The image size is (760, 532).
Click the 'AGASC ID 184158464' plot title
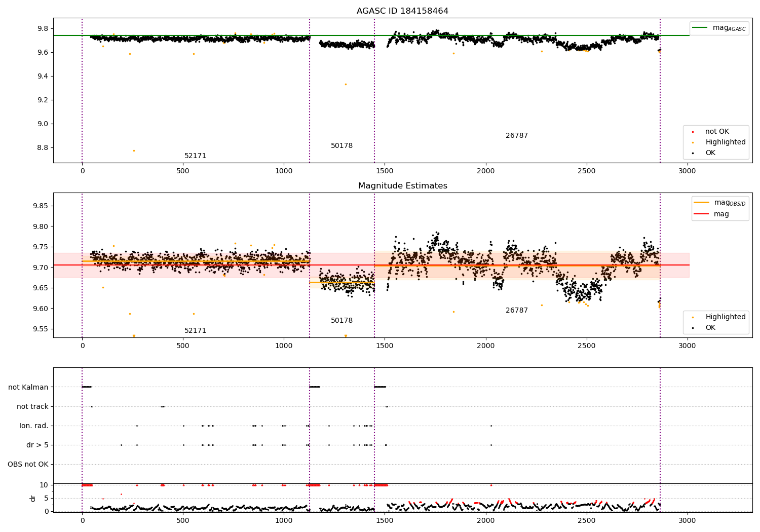pyautogui.click(x=402, y=11)
